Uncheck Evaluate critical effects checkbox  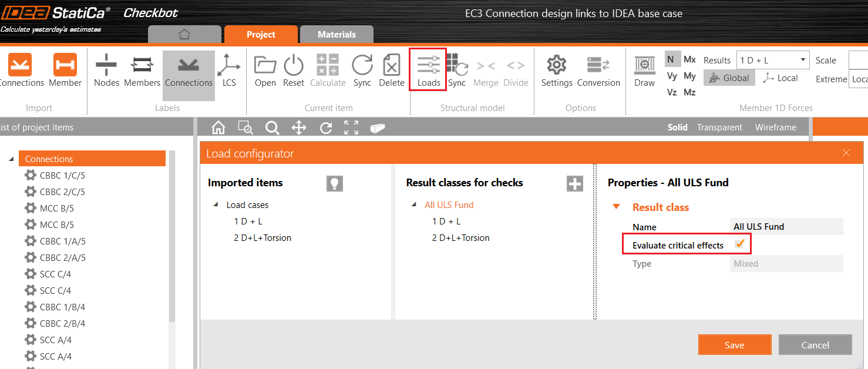click(x=740, y=244)
